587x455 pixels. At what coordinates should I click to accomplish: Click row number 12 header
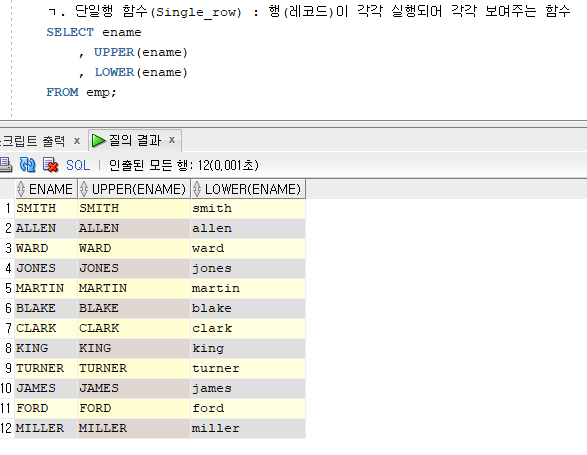click(x=6, y=428)
